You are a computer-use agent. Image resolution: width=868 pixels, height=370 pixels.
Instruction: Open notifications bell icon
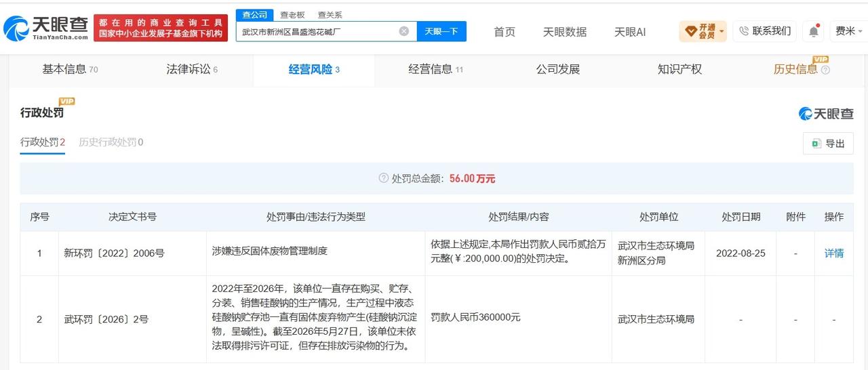[814, 31]
